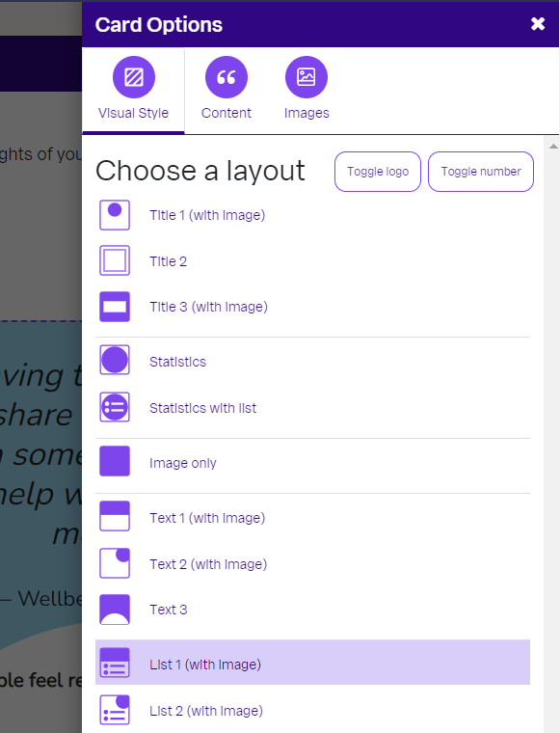Click the Statistics with list label
The image size is (560, 733).
point(202,408)
